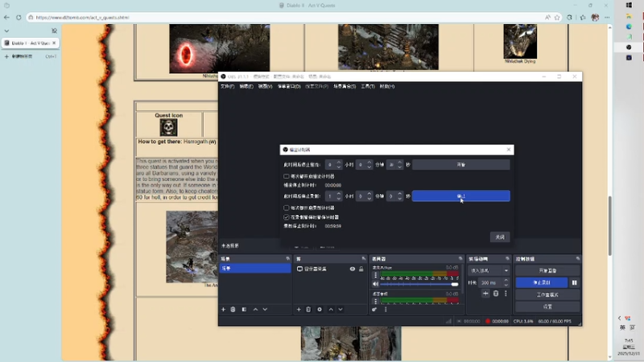
Task: Open OBS Help menu
Action: pyautogui.click(x=387, y=86)
